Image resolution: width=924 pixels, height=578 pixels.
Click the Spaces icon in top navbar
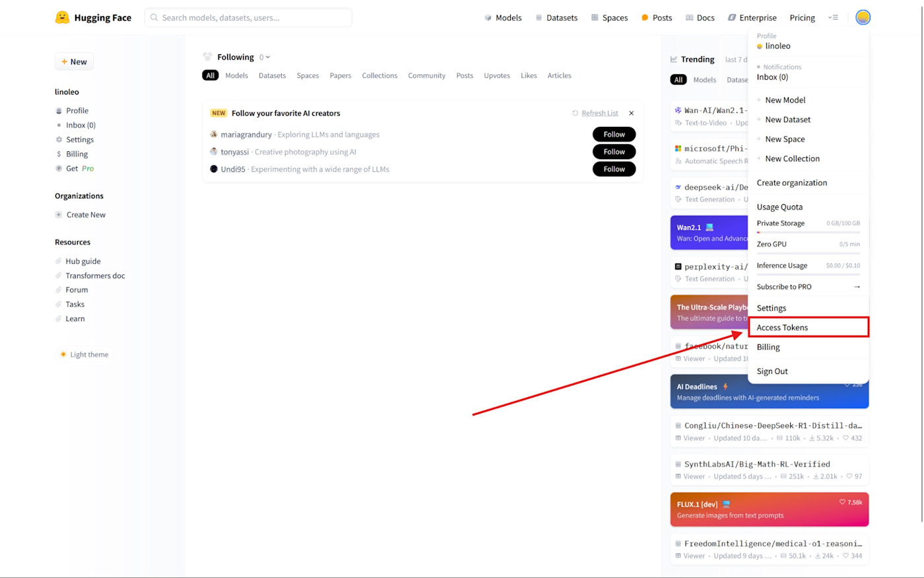(x=595, y=18)
